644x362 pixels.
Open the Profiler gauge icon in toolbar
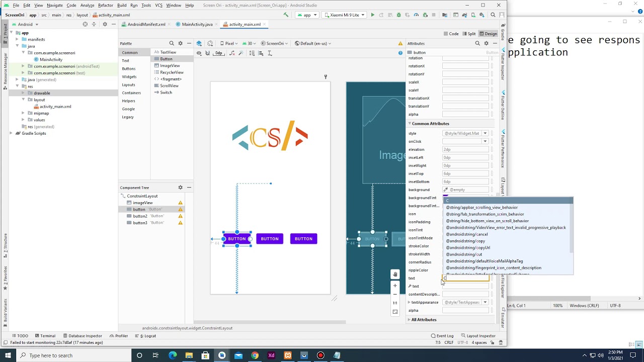click(416, 15)
